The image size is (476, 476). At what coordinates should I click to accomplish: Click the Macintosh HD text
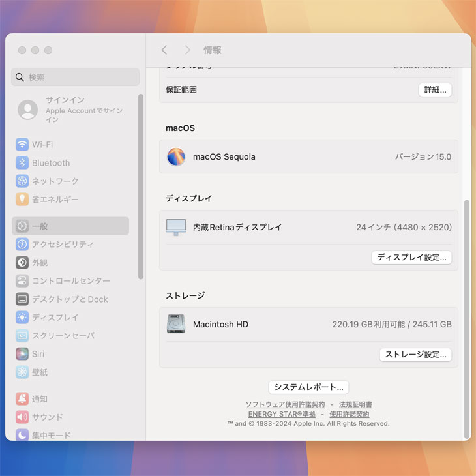[220, 325]
